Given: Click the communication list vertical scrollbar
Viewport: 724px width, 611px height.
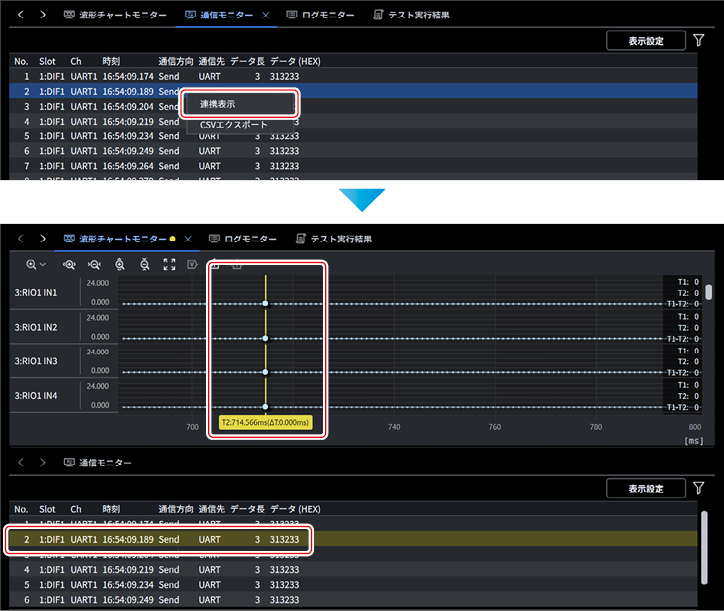Looking at the screenshot, I should (x=704, y=547).
